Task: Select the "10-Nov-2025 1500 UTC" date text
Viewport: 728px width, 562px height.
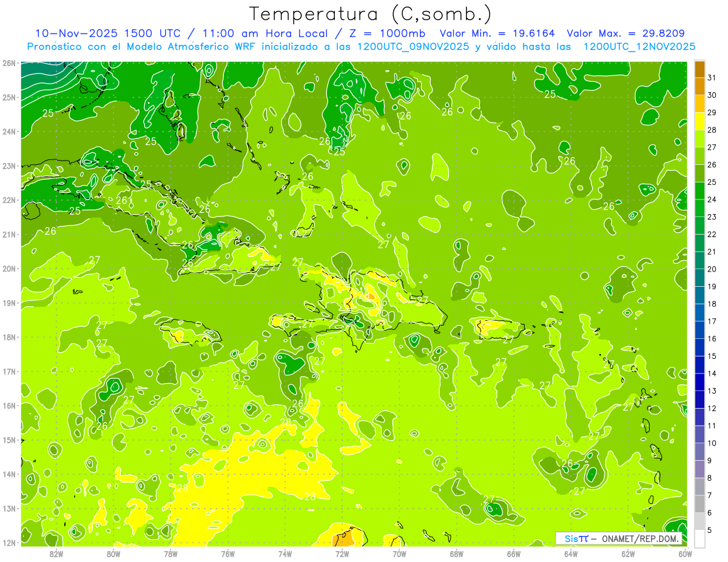Action: (x=107, y=33)
